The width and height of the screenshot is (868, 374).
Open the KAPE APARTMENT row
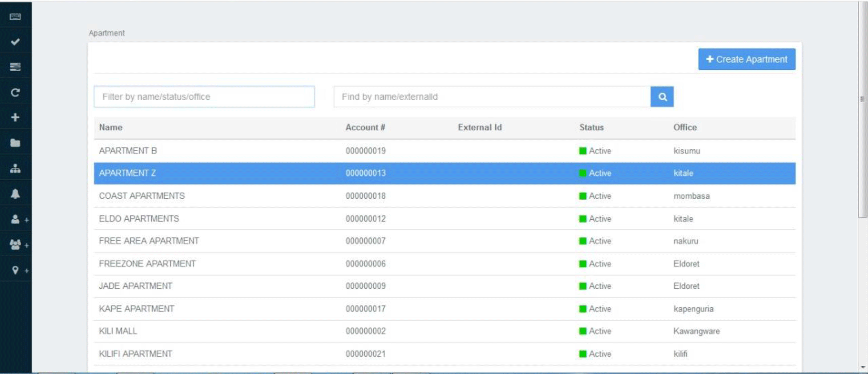tap(444, 309)
